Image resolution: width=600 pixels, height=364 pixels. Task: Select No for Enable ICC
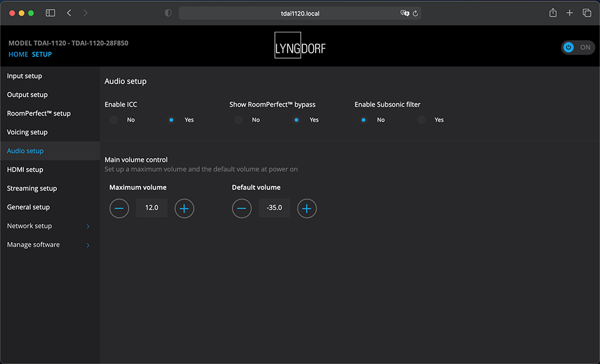[113, 120]
